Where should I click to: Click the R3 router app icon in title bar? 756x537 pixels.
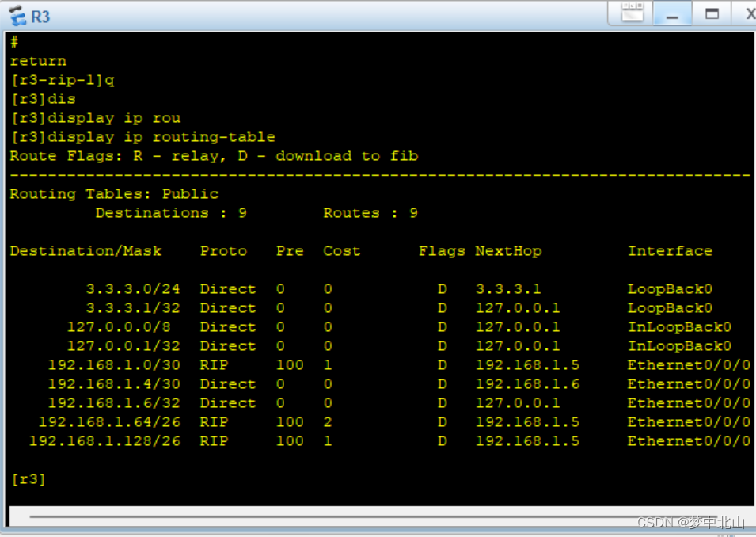point(17,15)
